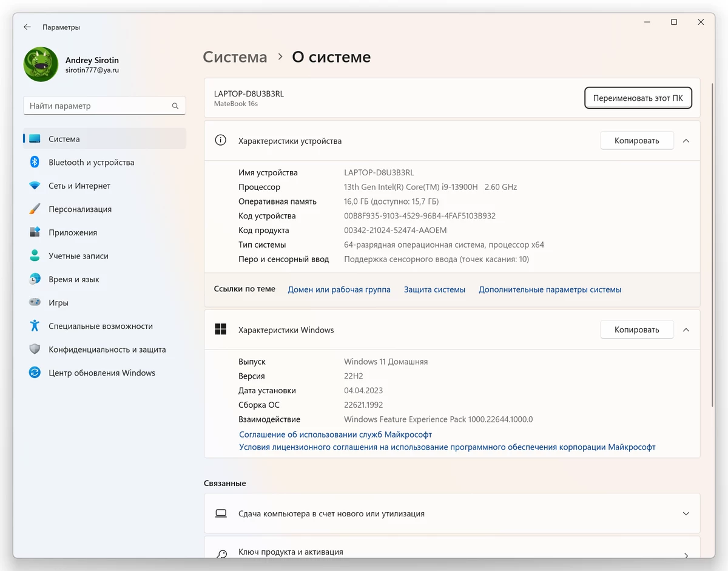Click the search magnifier icon
Viewport: 728px width, 571px height.
[x=175, y=106]
